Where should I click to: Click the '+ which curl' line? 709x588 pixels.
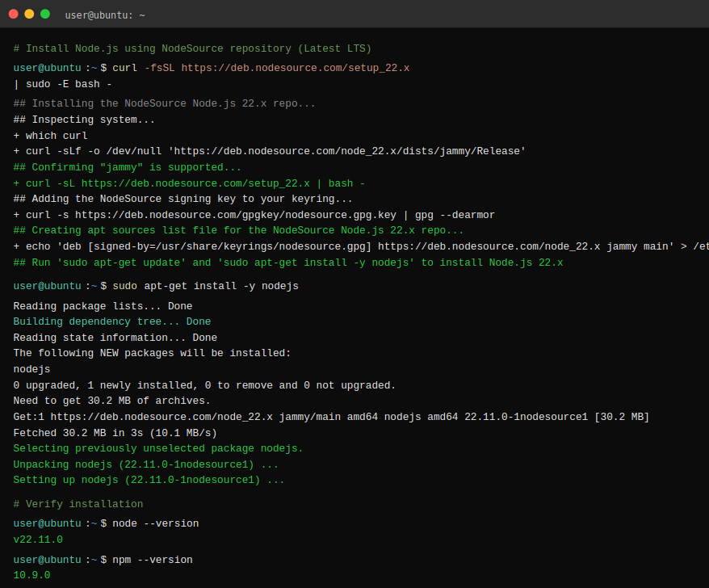pos(50,136)
